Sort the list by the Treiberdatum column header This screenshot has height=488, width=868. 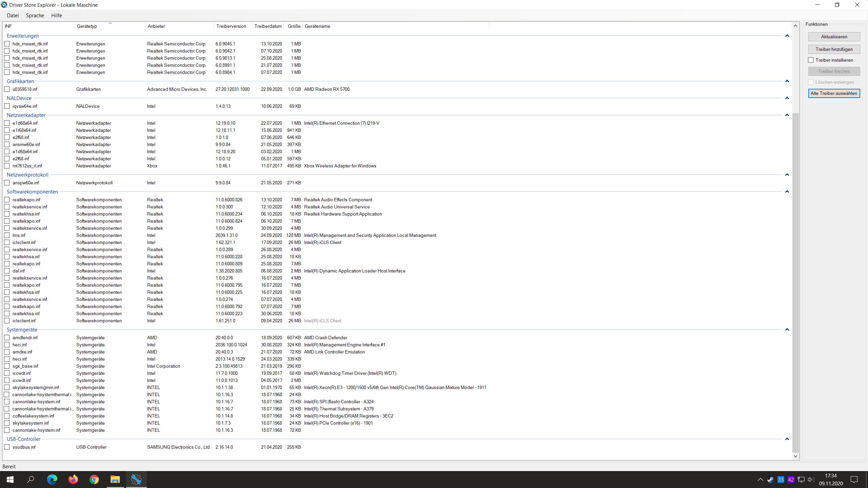[x=268, y=26]
